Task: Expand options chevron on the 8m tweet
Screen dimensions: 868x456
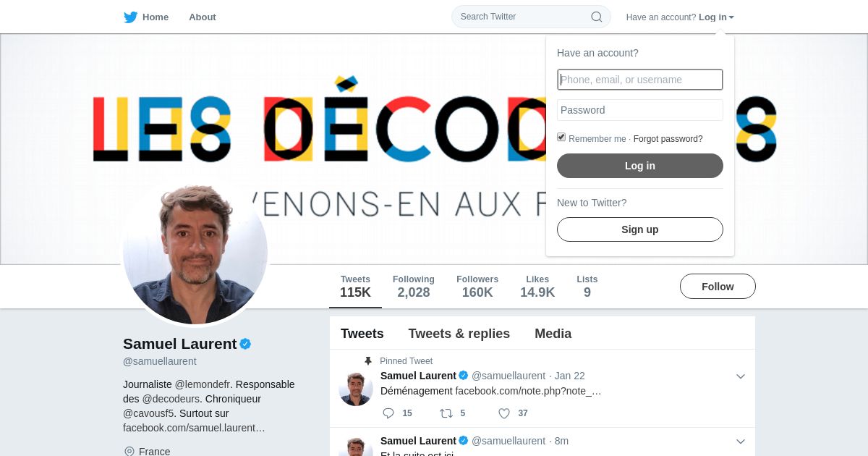Action: pyautogui.click(x=741, y=442)
